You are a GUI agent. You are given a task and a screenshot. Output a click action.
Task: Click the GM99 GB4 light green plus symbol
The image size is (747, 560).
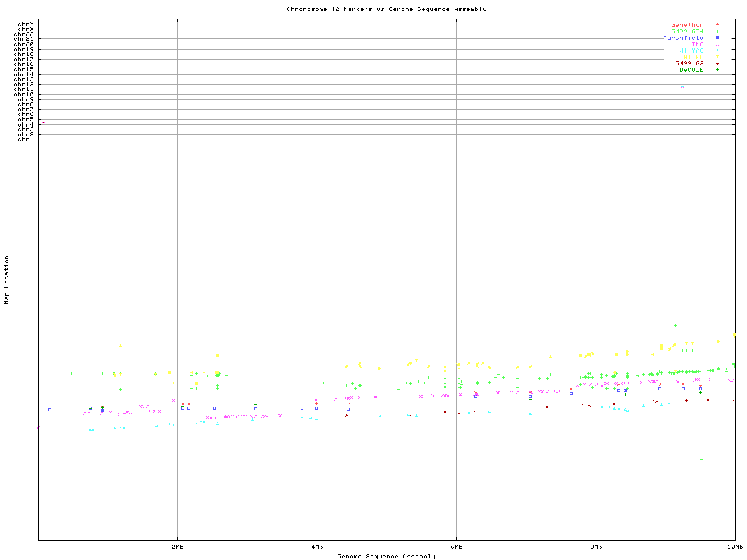click(x=717, y=32)
